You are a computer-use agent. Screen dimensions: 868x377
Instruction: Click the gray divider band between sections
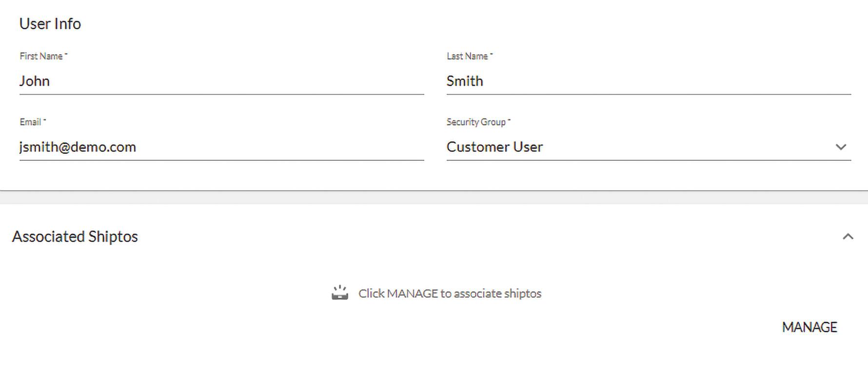tap(434, 197)
